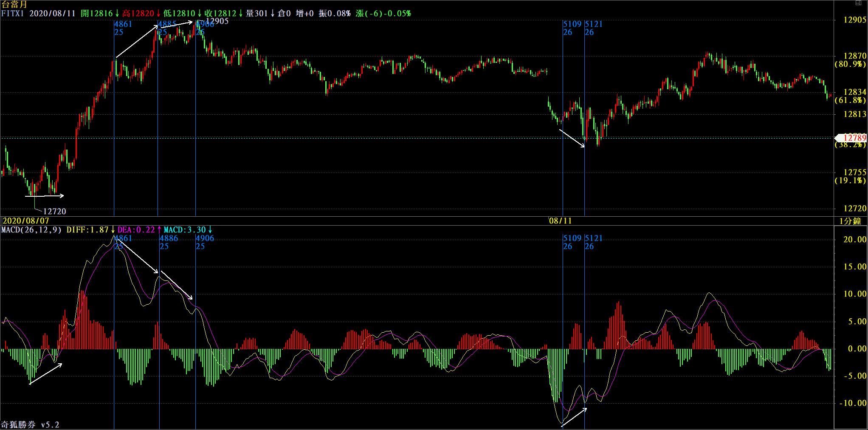The image size is (868, 430).
Task: Click the 12870 price axis label
Action: [x=854, y=56]
